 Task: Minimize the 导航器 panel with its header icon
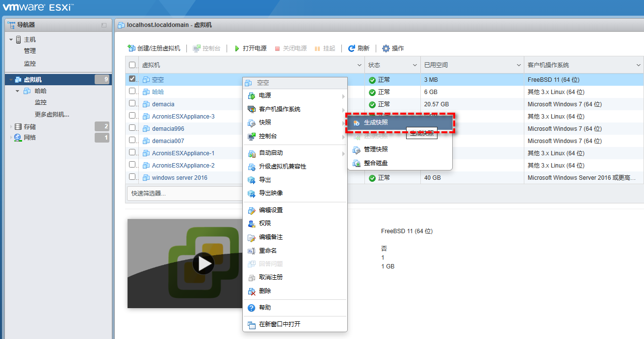pos(104,25)
